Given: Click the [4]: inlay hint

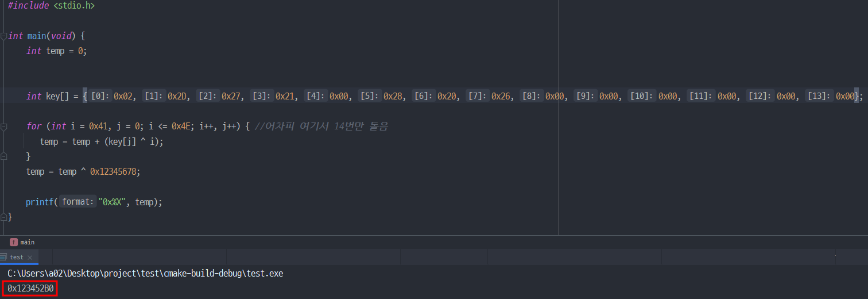Looking at the screenshot, I should [317, 97].
